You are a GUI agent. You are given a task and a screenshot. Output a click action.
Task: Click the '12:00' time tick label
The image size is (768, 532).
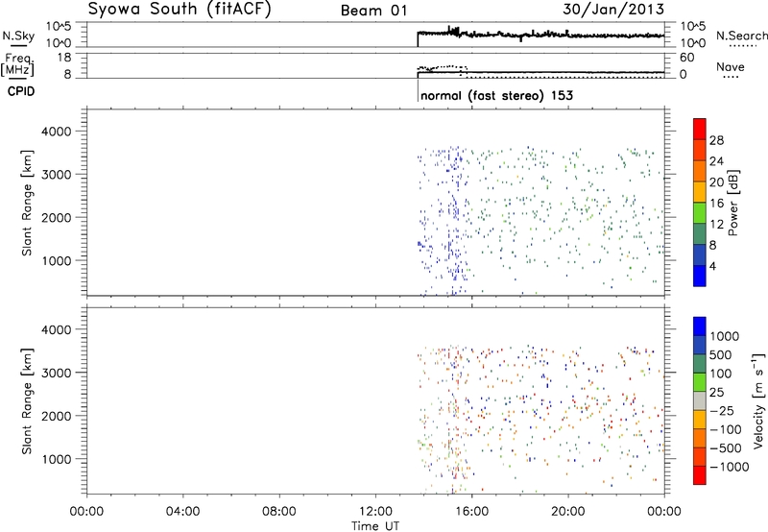[375, 512]
